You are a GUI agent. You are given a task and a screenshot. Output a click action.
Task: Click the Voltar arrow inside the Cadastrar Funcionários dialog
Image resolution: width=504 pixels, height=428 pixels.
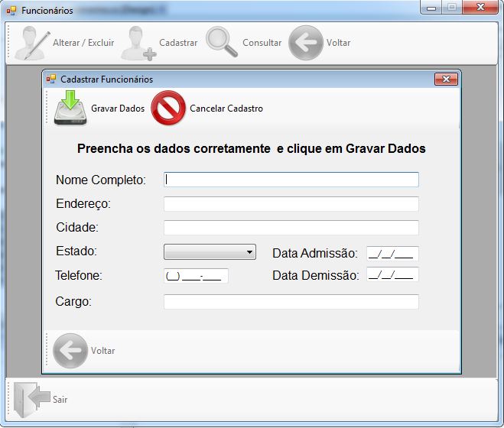click(x=70, y=351)
